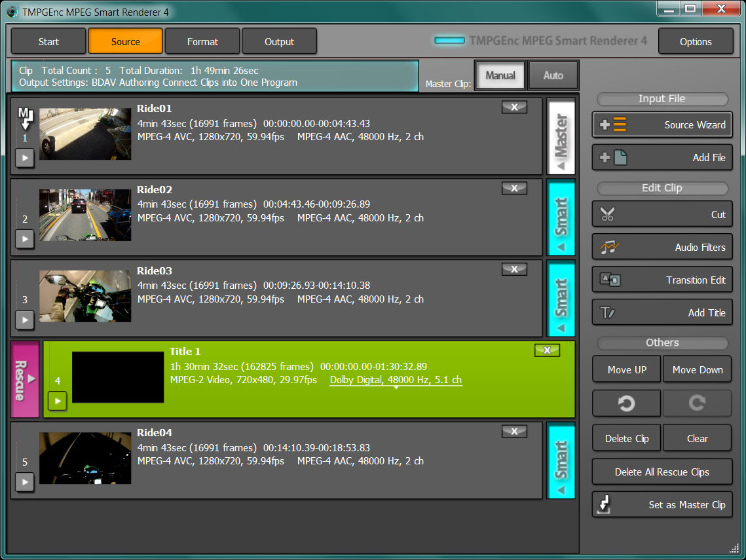
Task: Select the Ride04 thumbnail
Action: pos(85,458)
